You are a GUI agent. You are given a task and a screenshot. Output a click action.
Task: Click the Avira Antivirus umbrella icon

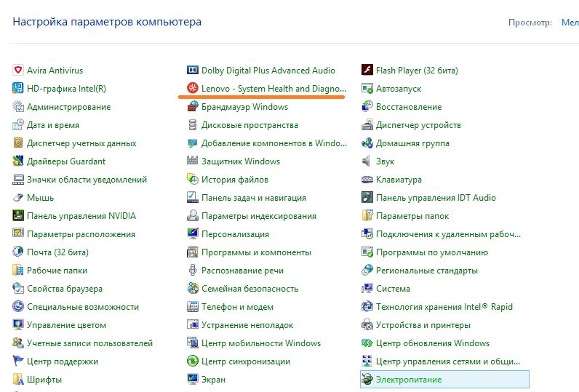tap(18, 71)
